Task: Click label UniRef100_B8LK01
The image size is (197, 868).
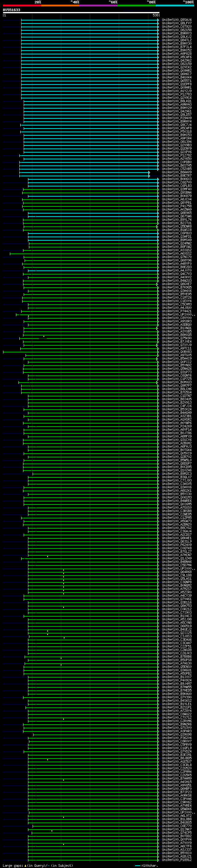Action: coord(176,101)
